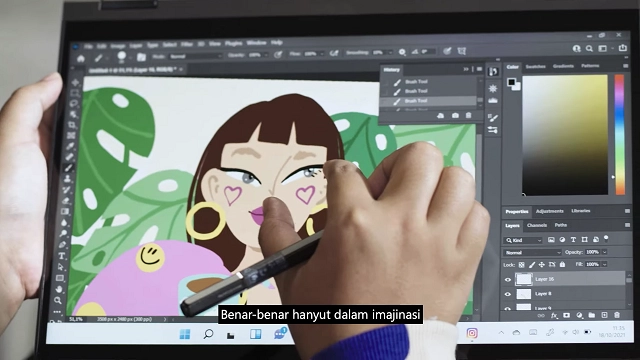Select Layer 16 thumbnail

point(524,279)
